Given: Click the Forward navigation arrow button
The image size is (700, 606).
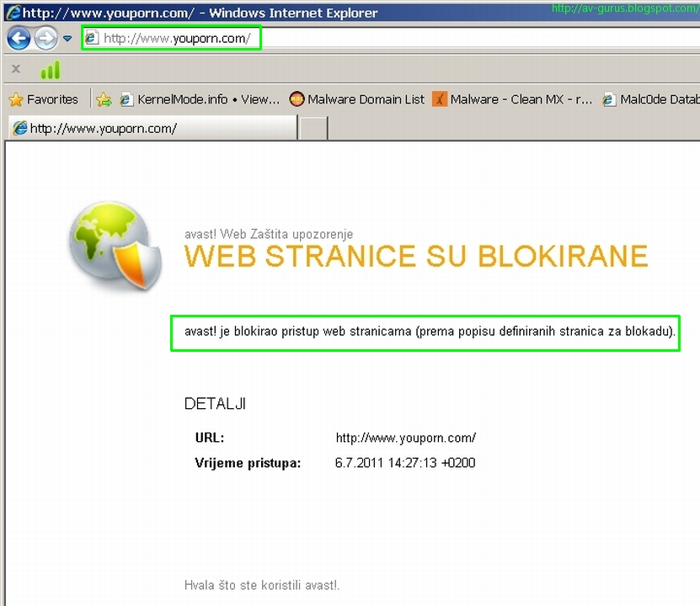Looking at the screenshot, I should [46, 39].
